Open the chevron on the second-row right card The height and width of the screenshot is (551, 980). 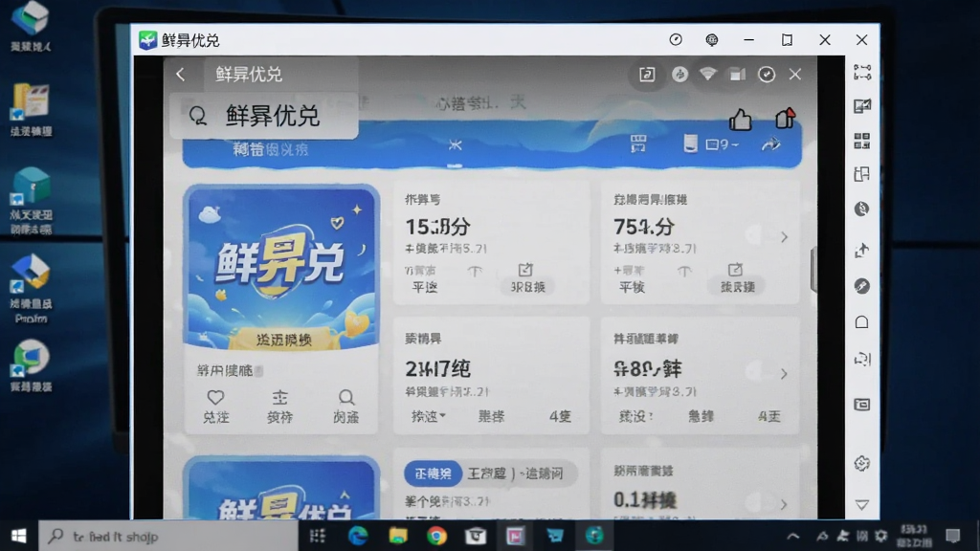[784, 374]
